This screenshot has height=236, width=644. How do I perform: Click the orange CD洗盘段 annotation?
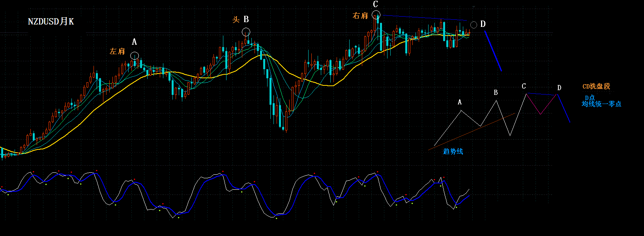(x=596, y=86)
